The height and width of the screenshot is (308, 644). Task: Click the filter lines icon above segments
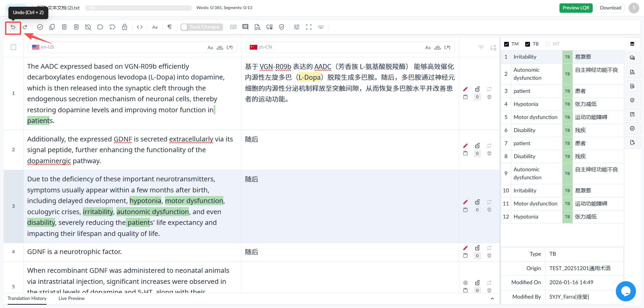coord(481,48)
